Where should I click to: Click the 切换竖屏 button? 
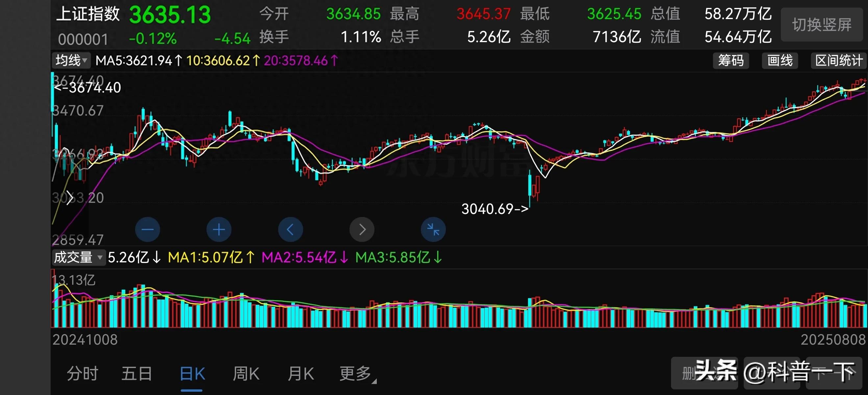(822, 25)
